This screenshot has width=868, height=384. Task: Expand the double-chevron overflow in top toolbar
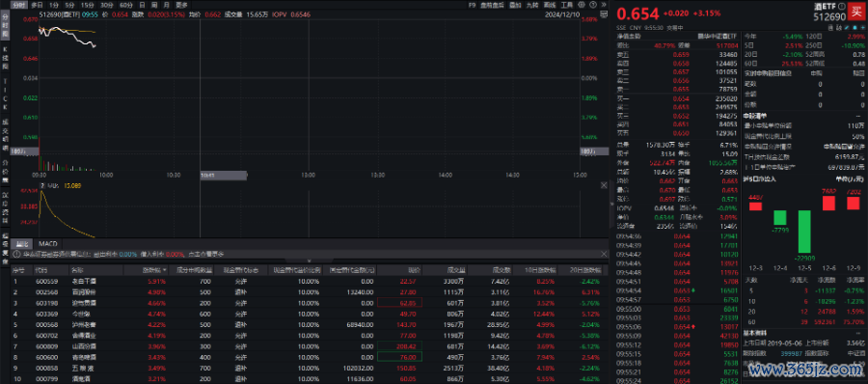(x=604, y=5)
